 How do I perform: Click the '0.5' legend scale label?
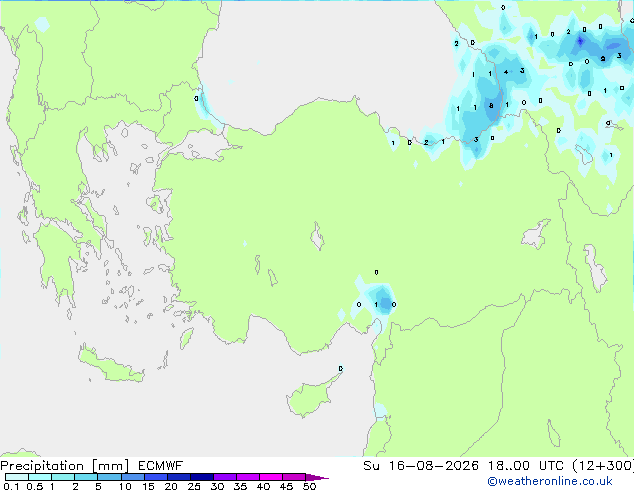[x=34, y=486]
